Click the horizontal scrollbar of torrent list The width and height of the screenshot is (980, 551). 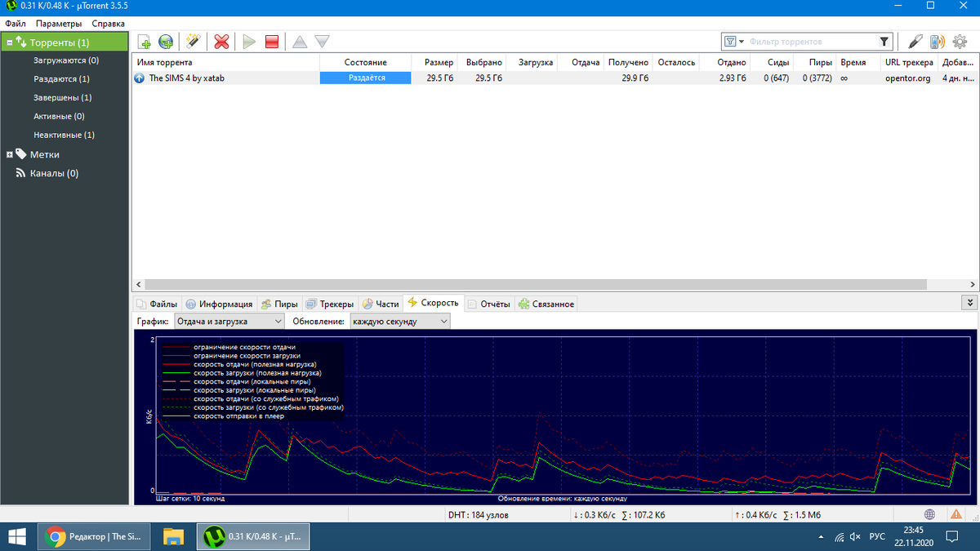click(535, 284)
